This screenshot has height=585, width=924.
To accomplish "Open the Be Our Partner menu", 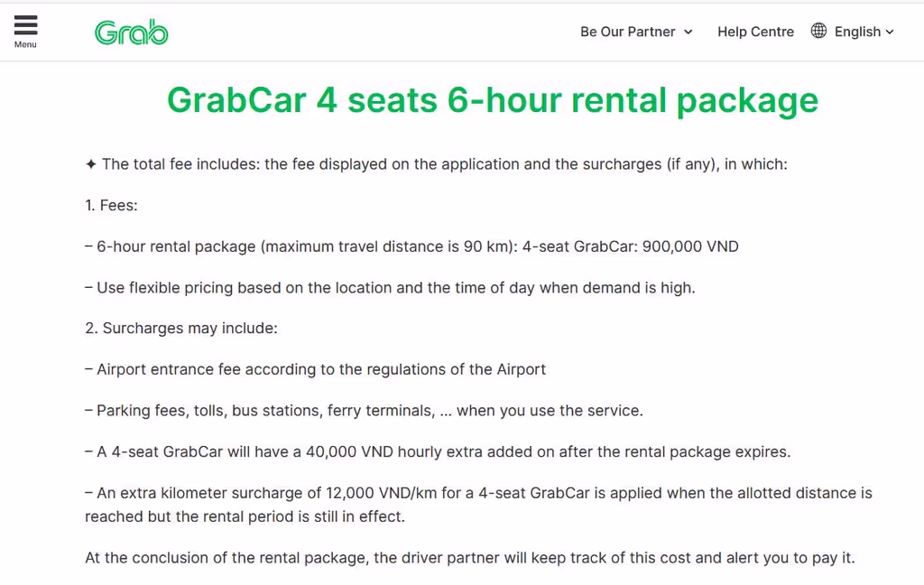I will pos(627,32).
